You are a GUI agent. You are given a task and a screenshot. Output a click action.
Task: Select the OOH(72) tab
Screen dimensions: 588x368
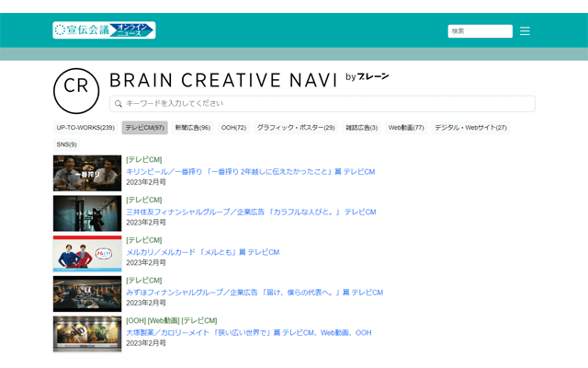tap(233, 128)
